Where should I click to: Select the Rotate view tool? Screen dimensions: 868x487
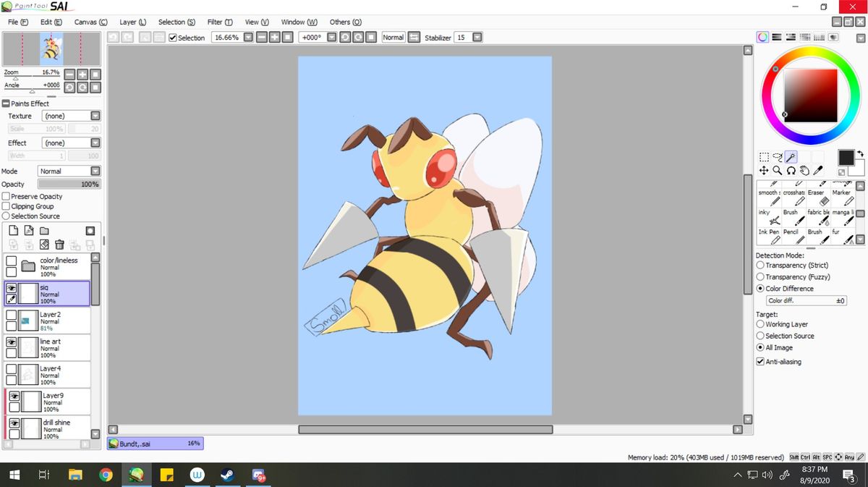coord(791,171)
